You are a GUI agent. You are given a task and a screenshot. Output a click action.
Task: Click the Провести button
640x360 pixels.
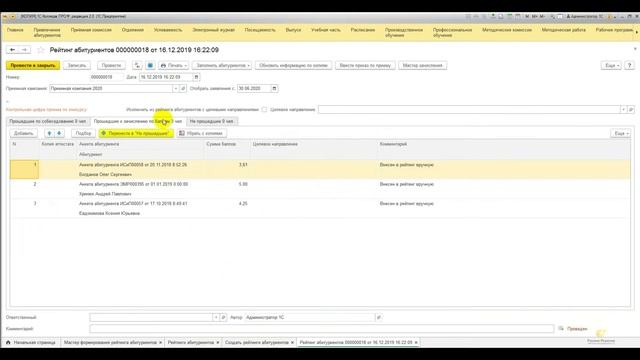111,65
